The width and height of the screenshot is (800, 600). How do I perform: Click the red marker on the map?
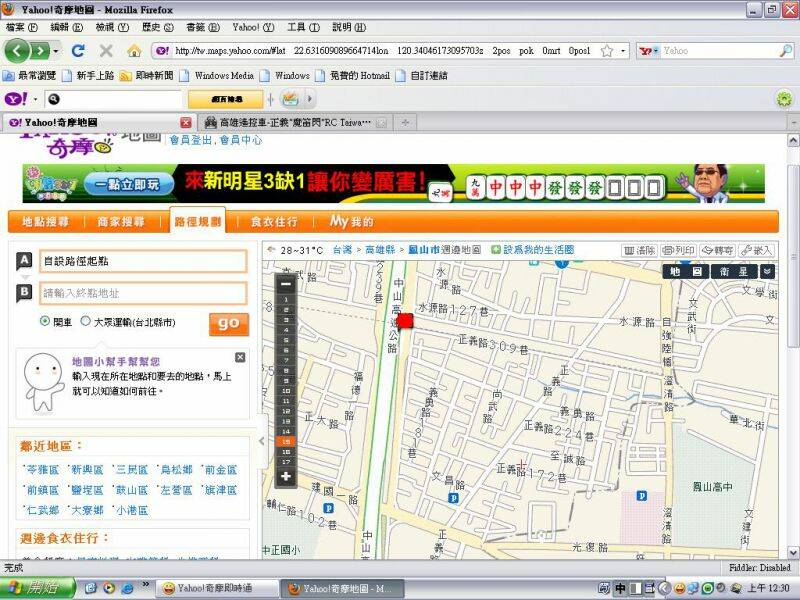pyautogui.click(x=405, y=321)
